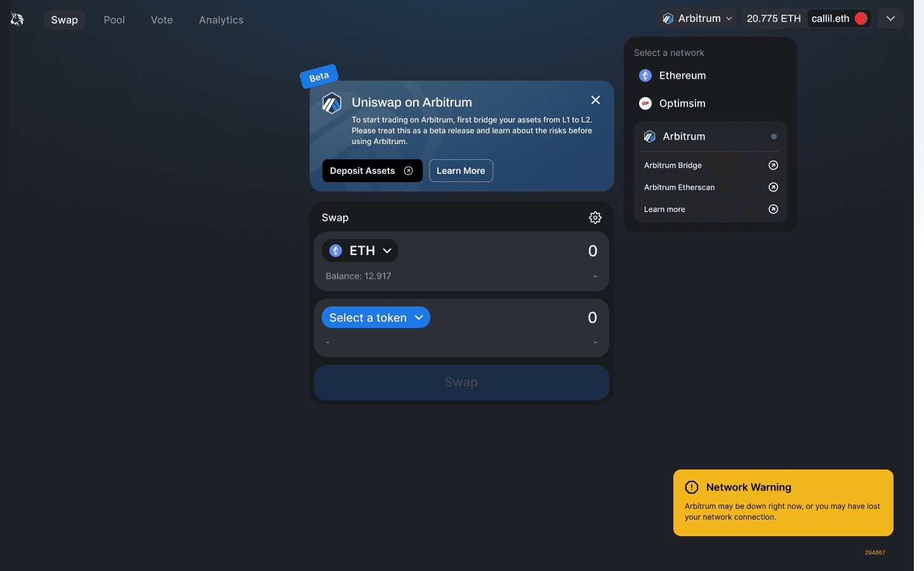Expand the Arbitrum network dropdown in header
Image resolution: width=924 pixels, height=571 pixels.
click(x=697, y=18)
